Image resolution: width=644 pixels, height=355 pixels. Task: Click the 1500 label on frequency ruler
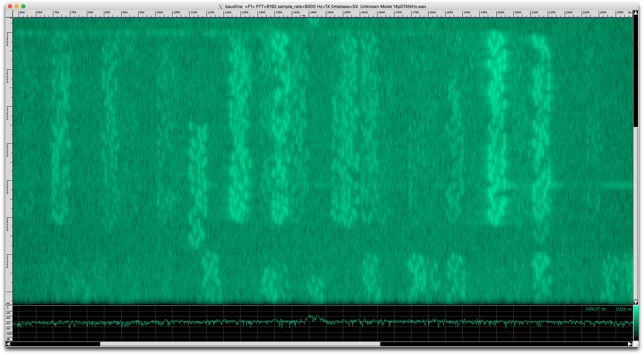pos(330,12)
